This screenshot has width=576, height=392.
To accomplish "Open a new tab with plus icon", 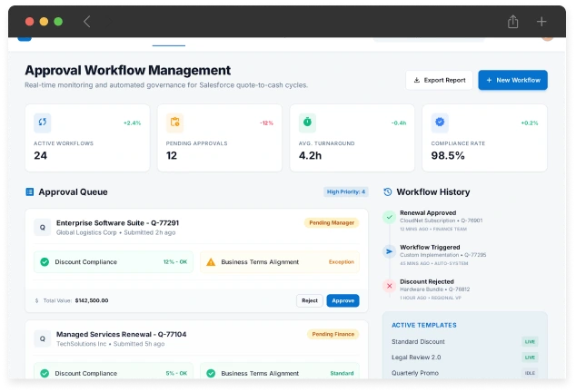I will pos(541,22).
